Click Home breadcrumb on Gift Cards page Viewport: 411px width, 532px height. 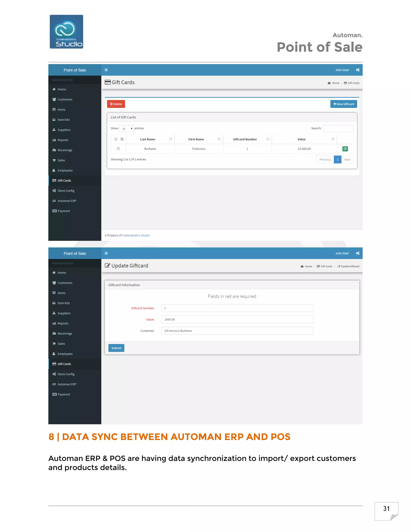pyautogui.click(x=334, y=83)
